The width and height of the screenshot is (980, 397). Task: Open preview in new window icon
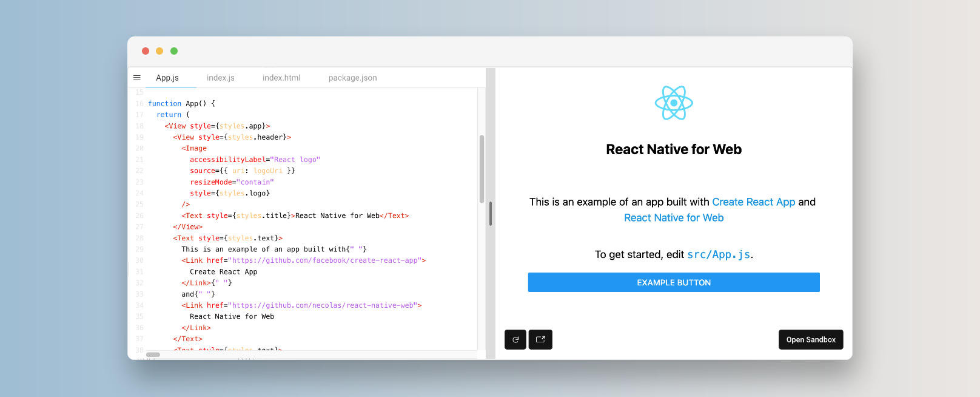[x=540, y=339]
